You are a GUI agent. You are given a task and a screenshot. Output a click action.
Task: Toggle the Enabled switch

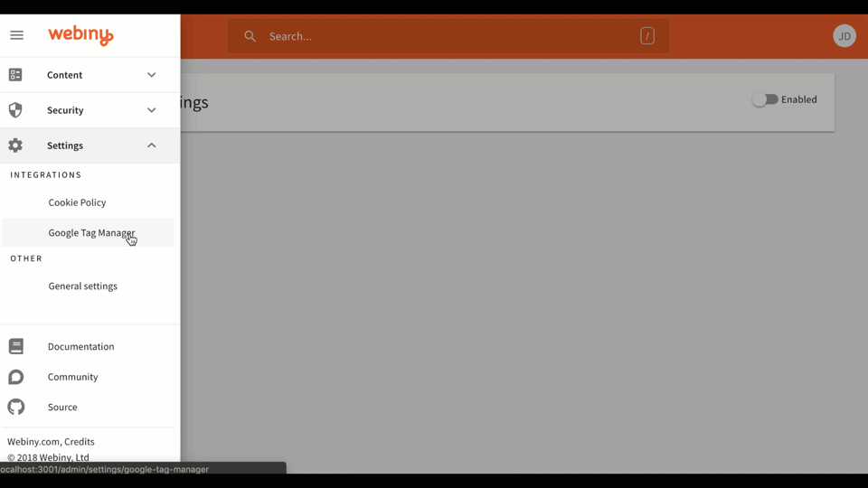(765, 99)
